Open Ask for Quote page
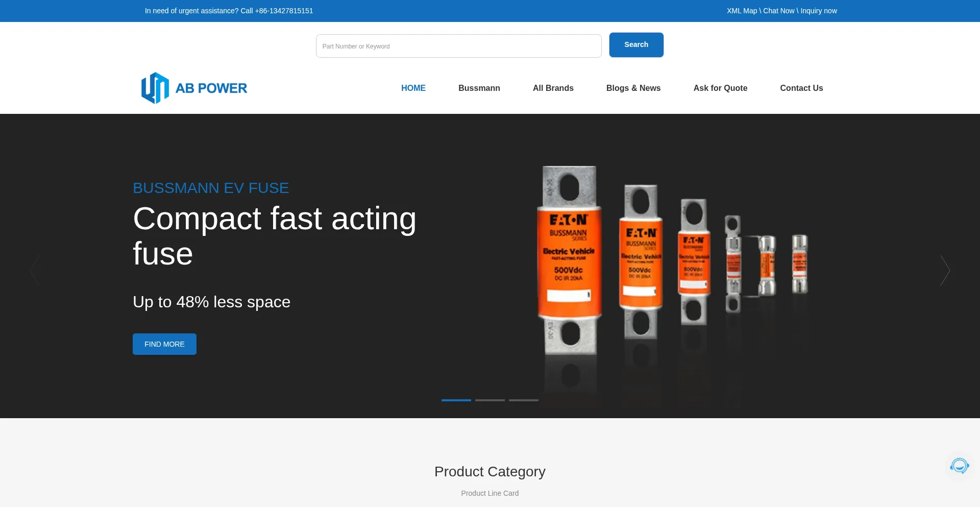The image size is (980, 507). [x=720, y=88]
